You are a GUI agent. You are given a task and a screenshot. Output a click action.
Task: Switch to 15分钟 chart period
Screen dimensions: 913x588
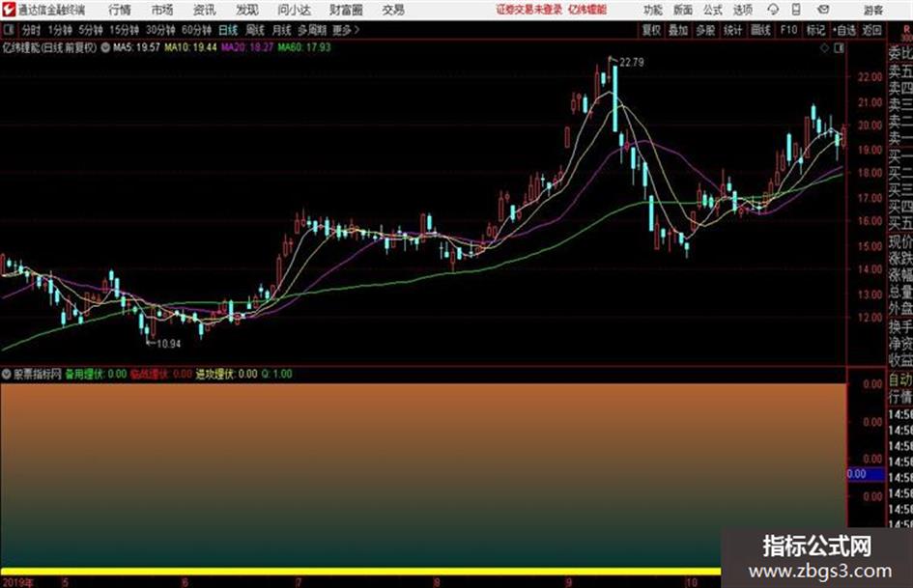(x=124, y=30)
